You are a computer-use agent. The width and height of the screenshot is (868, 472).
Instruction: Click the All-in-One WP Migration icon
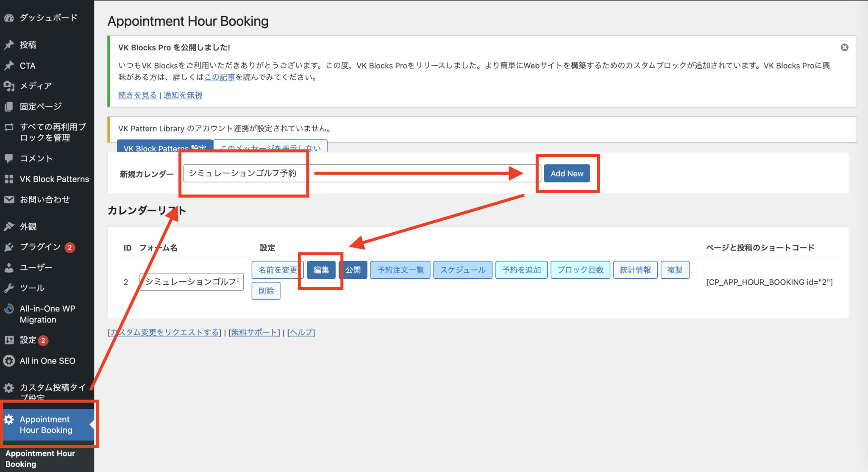point(9,308)
